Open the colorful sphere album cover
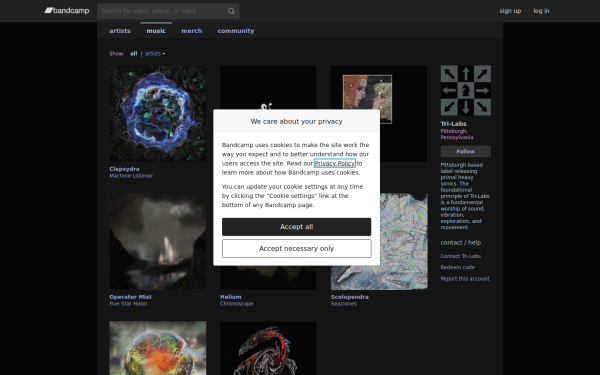The image size is (600, 375). click(x=158, y=348)
